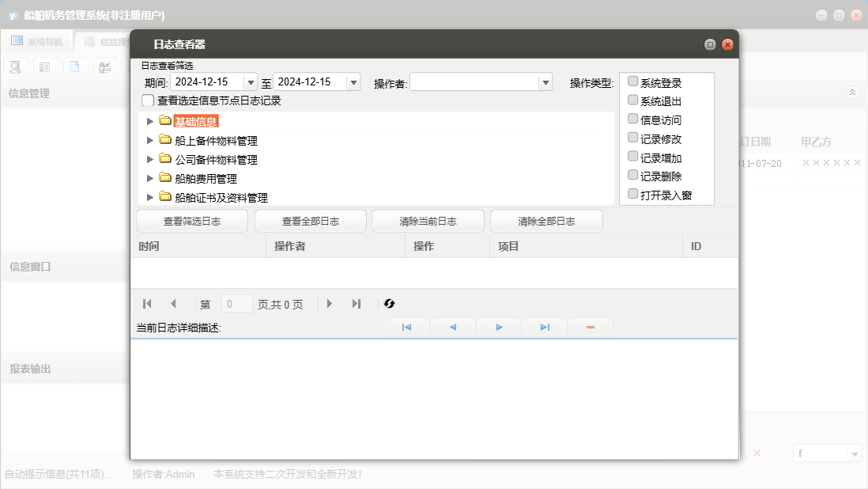Select the 船上备件物料管理 folder
Image resolution: width=868 pixels, height=489 pixels.
click(216, 141)
